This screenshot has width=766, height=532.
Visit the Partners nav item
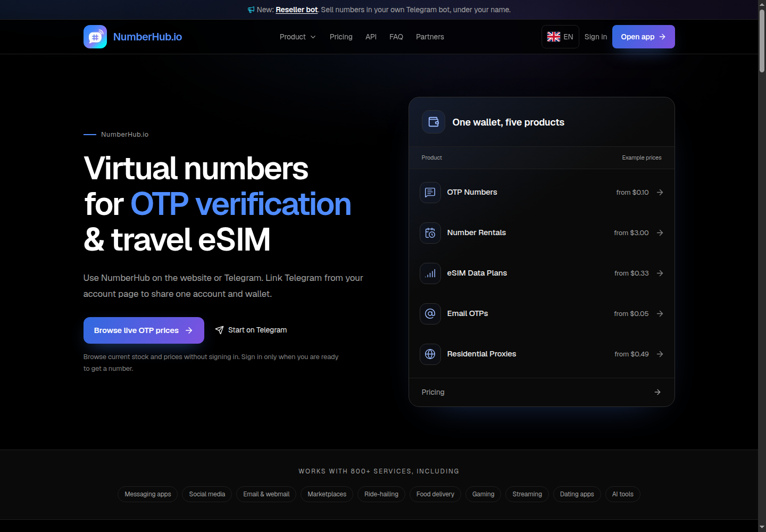(x=430, y=37)
